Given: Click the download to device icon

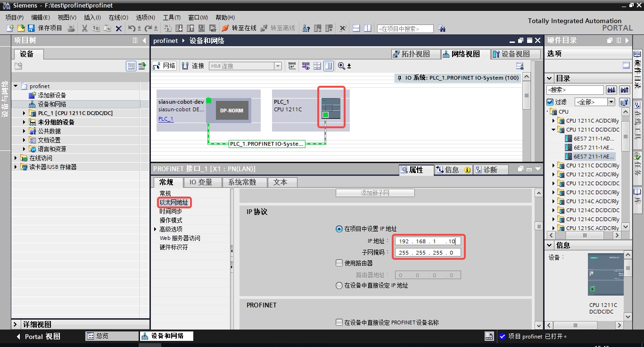Looking at the screenshot, I should point(180,28).
